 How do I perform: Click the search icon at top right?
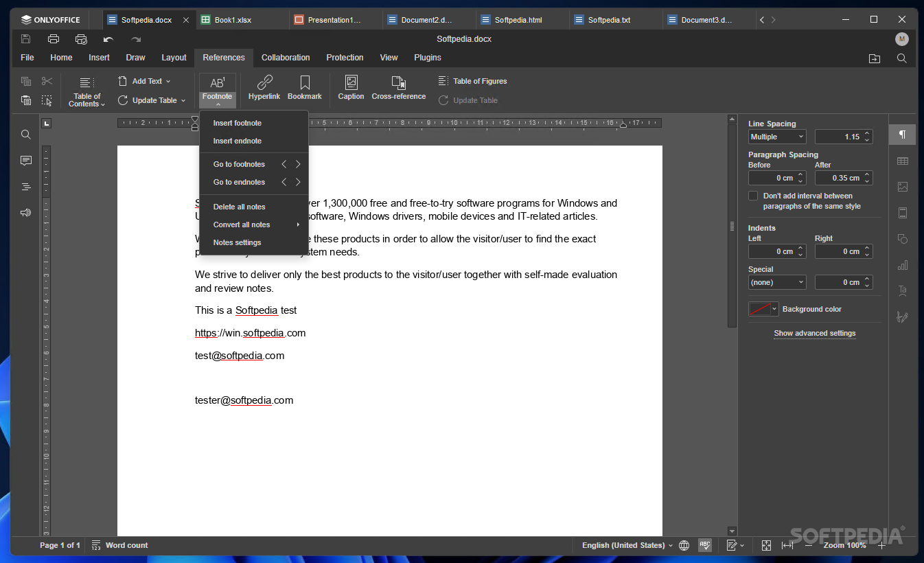click(x=902, y=58)
